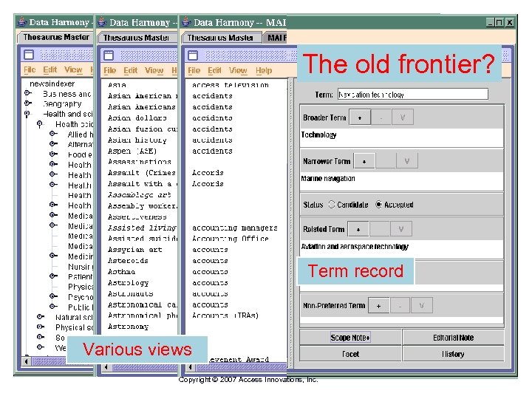Image resolution: width=532 pixels, height=399 pixels.
Task: Select the Candidate status radio button
Action: (332, 204)
